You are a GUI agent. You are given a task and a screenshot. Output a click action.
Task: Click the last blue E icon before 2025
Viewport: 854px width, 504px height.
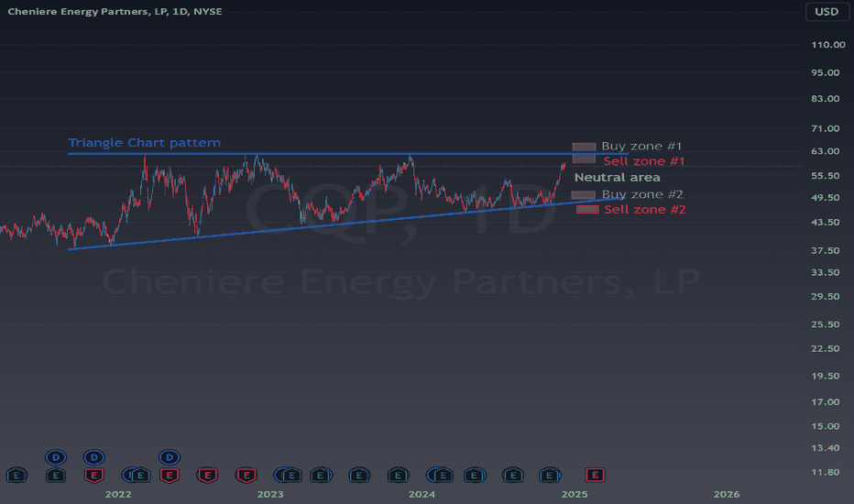pos(550,475)
